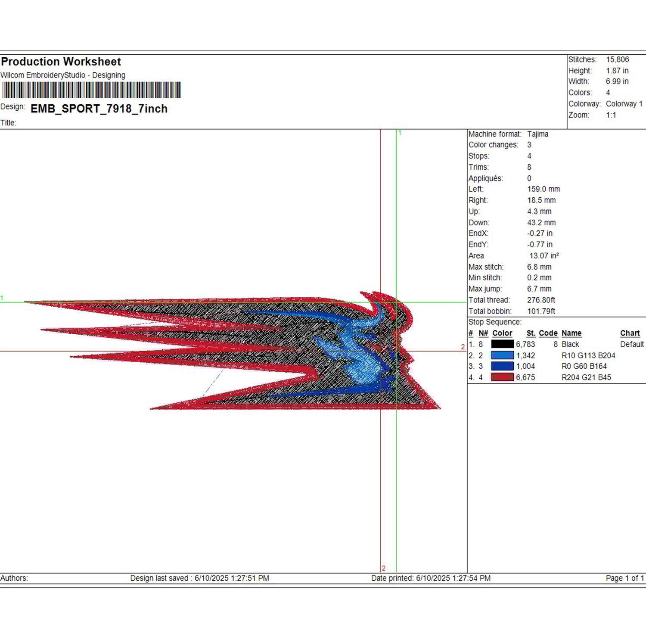The image size is (646, 644).
Task: Click the chart value Default
Action: (632, 344)
